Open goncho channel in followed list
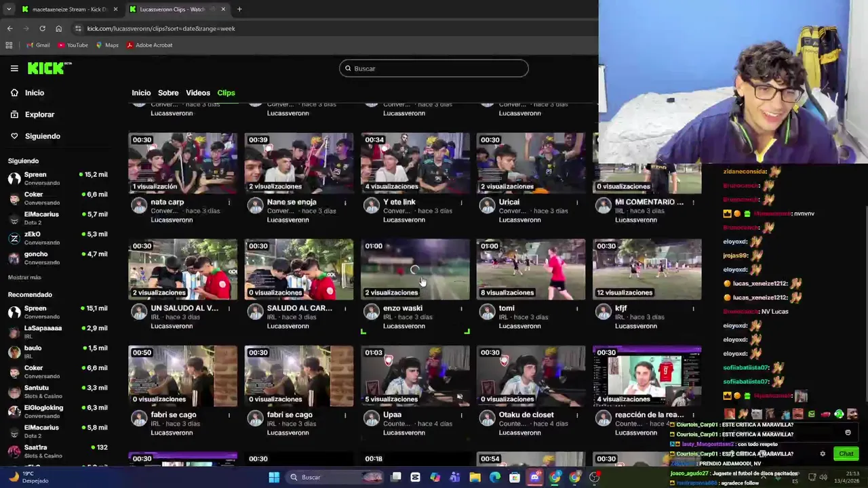The width and height of the screenshot is (868, 488). click(x=57, y=258)
